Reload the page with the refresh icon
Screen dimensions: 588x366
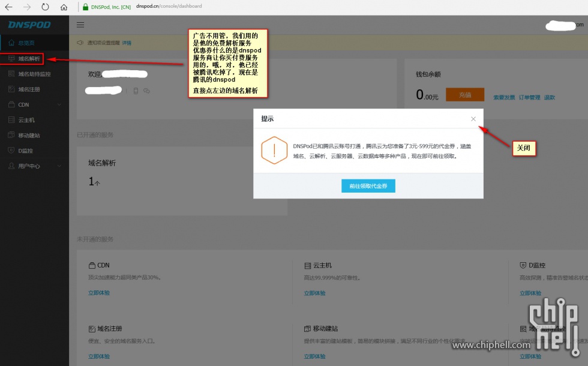point(45,7)
